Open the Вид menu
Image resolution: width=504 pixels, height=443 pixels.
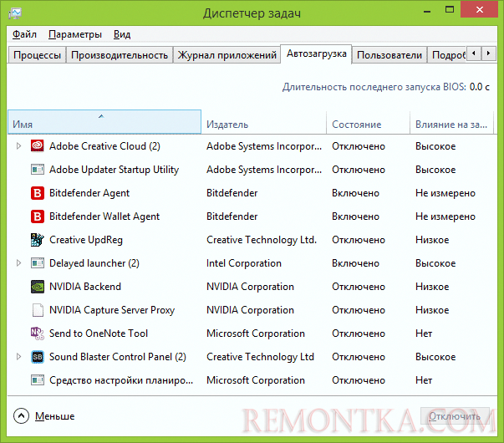coord(122,34)
